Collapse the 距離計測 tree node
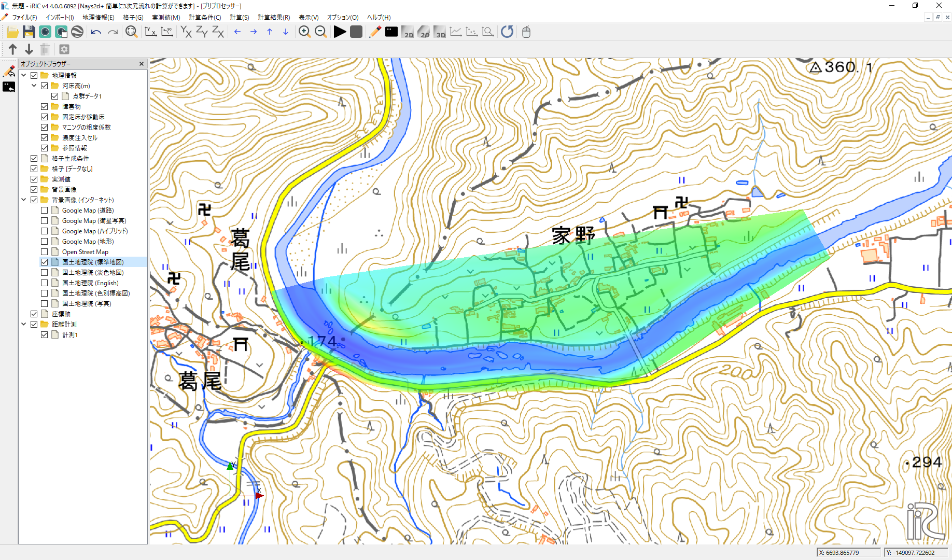Screen dimensions: 952x560 point(24,325)
